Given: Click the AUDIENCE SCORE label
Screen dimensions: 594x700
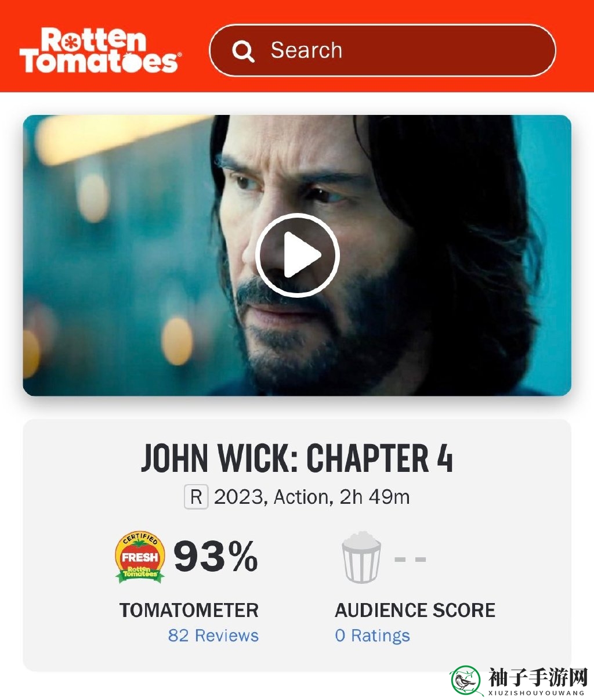Looking at the screenshot, I should (415, 610).
